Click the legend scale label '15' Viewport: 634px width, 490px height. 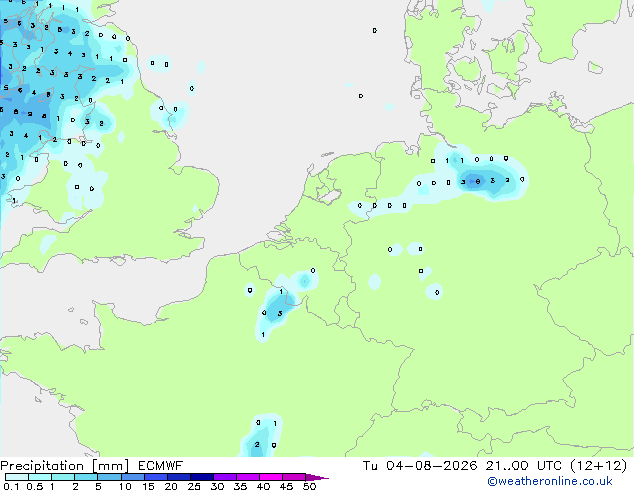[x=148, y=486]
